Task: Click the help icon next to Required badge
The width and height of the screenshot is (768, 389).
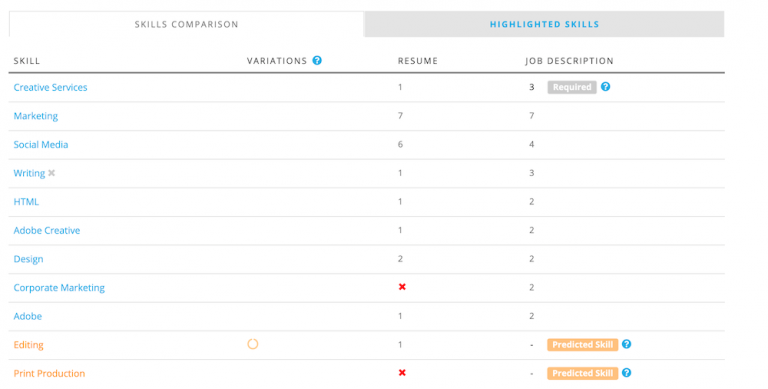Action: pos(605,87)
